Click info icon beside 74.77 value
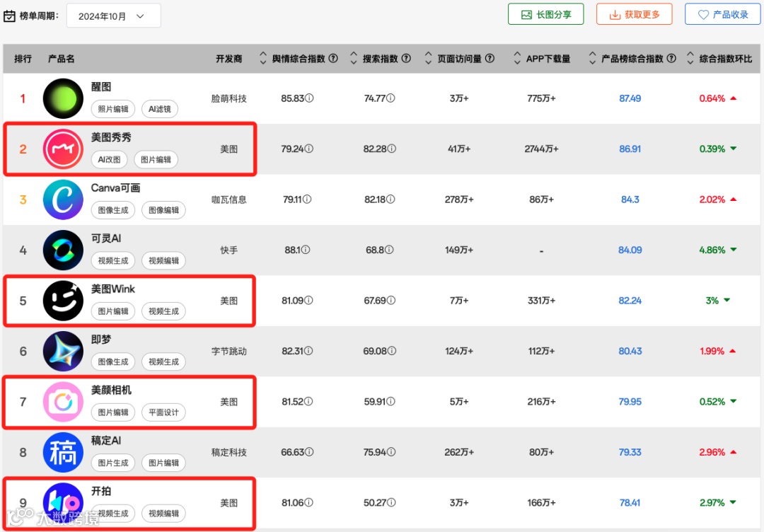764x532 pixels. click(390, 98)
